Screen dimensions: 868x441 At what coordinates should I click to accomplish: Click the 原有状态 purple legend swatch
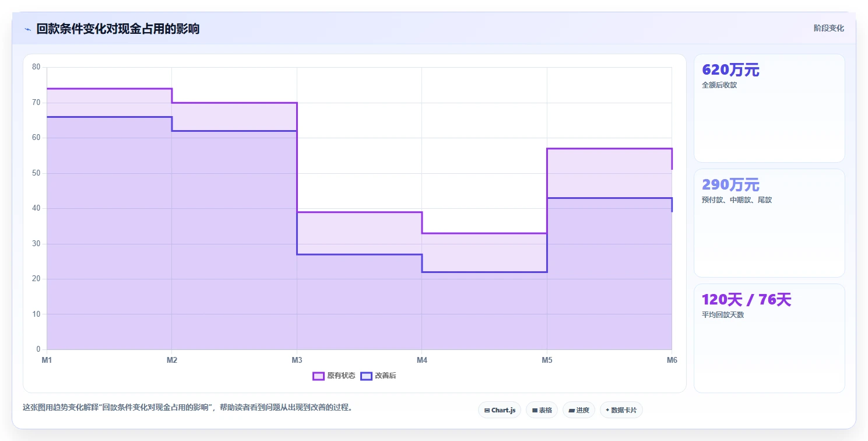[x=318, y=376]
